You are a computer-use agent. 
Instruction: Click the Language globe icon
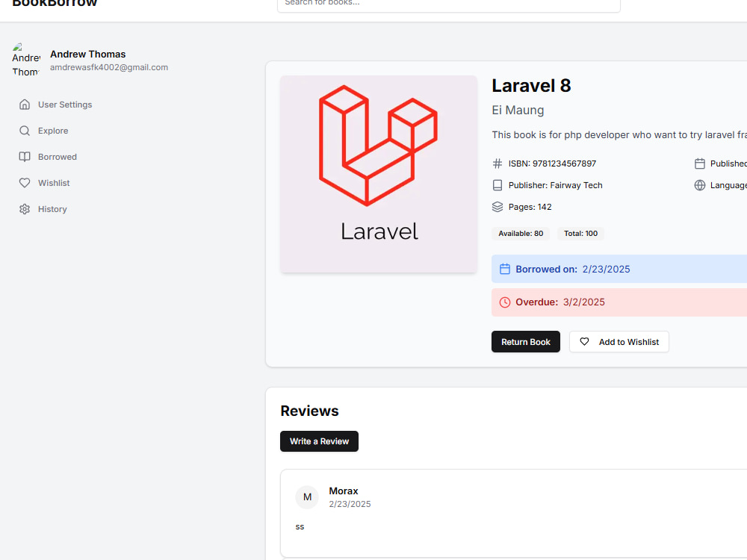click(x=699, y=185)
